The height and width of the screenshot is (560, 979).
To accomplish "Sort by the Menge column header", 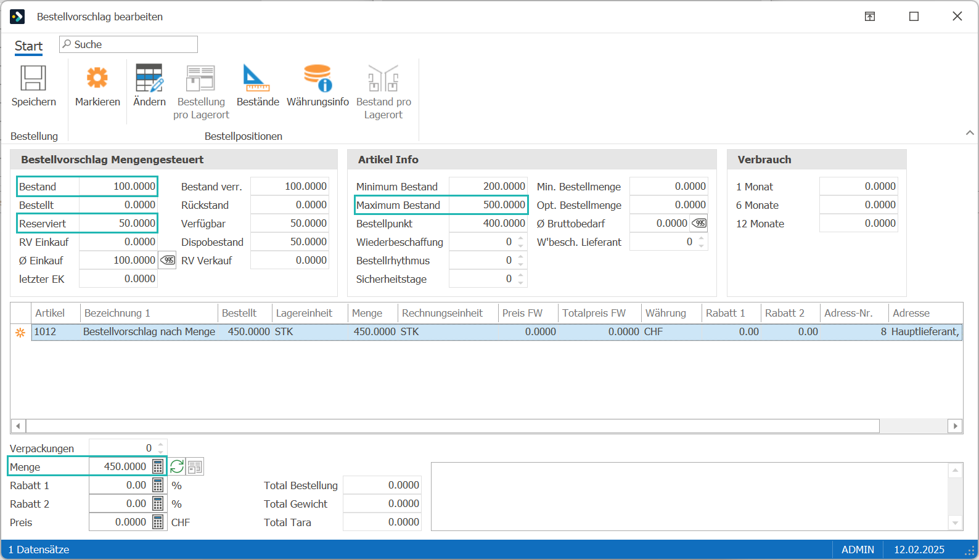I will click(373, 313).
